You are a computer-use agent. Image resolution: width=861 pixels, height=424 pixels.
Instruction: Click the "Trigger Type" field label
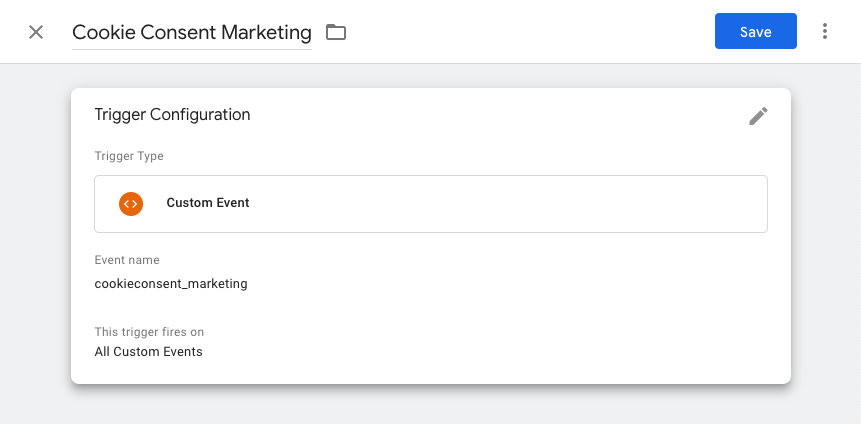point(129,156)
